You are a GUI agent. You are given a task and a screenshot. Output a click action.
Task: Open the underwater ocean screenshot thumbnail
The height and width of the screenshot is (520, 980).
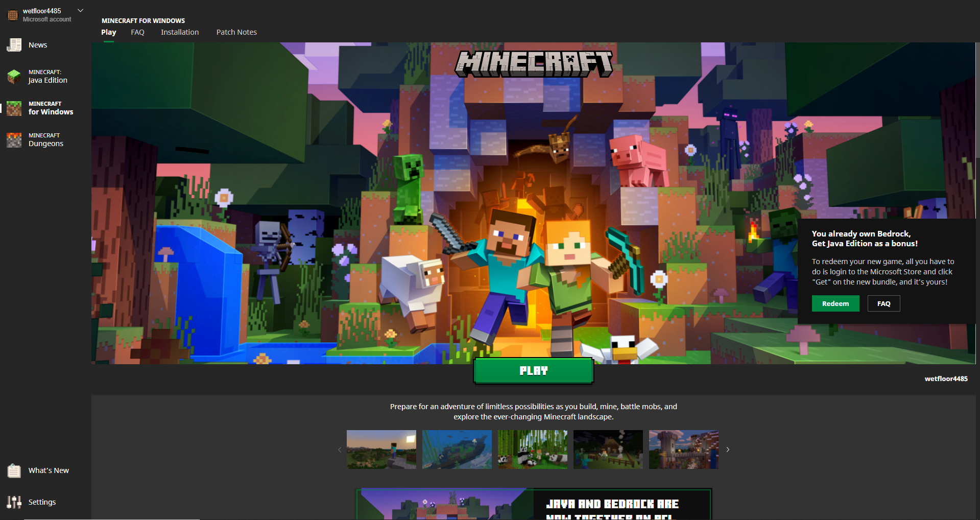coord(457,450)
